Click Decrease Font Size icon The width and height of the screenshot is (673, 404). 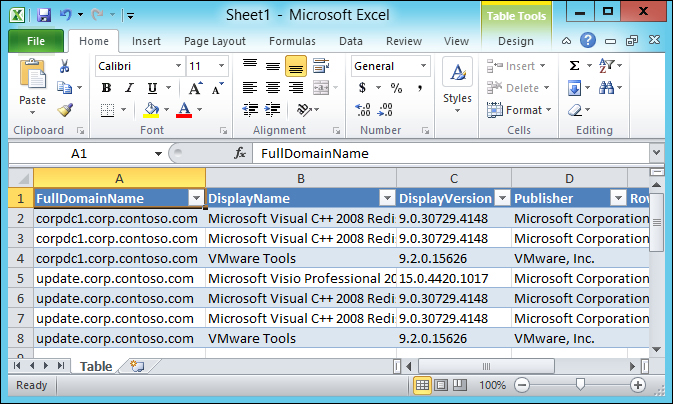pos(218,88)
